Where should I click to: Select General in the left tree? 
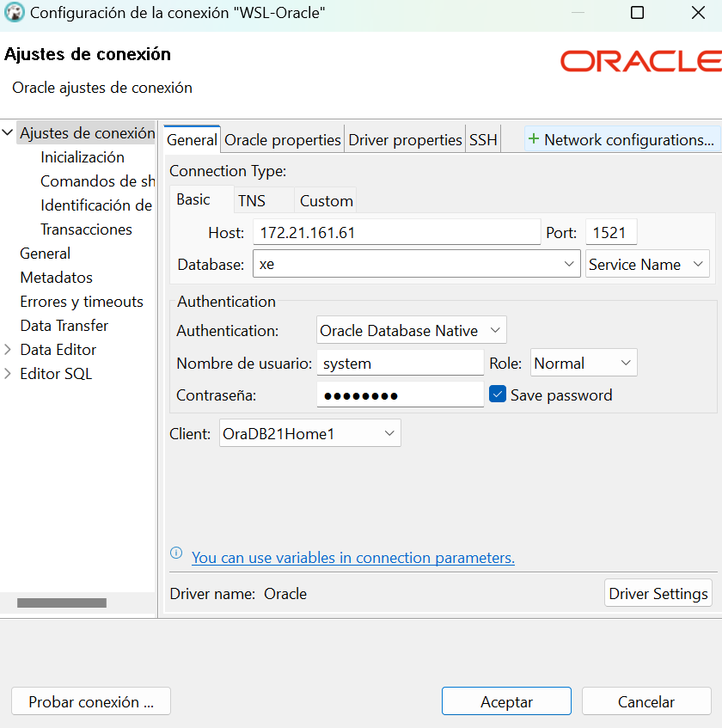click(45, 254)
